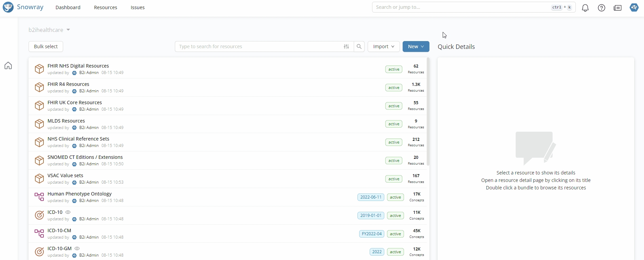644x260 pixels.
Task: Open the help question mark icon
Action: [601, 8]
